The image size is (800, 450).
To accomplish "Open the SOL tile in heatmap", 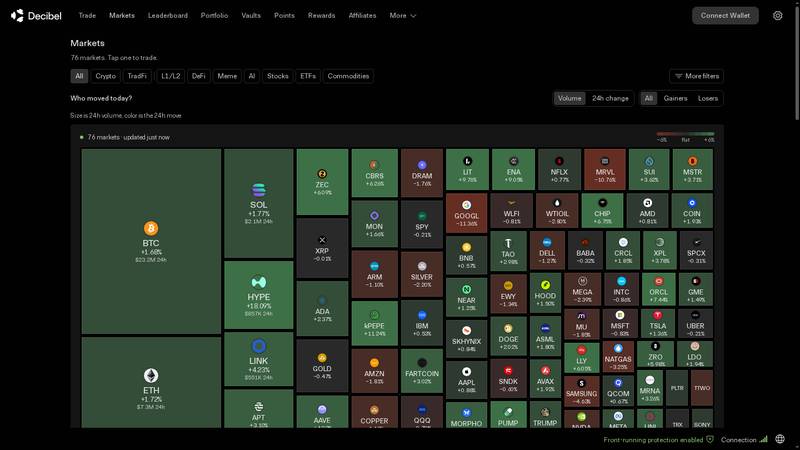I will 259,204.
